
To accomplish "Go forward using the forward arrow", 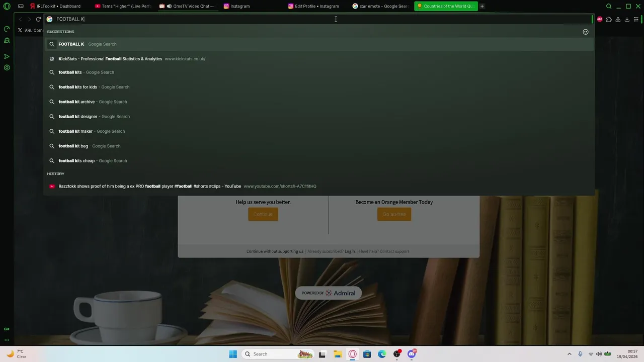I will [x=29, y=19].
